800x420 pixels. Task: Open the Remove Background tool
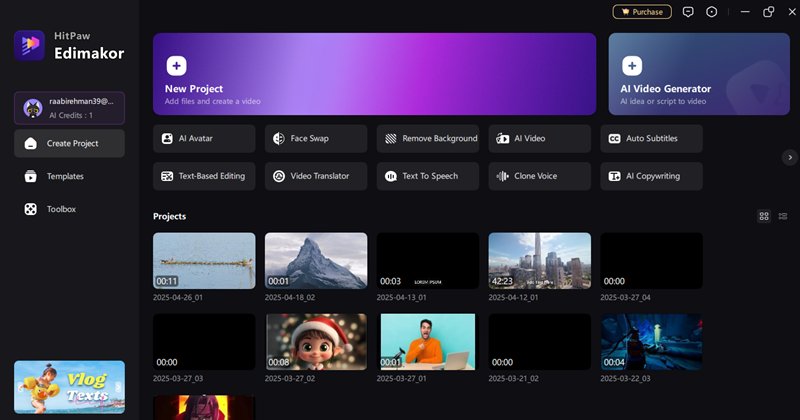coord(428,138)
